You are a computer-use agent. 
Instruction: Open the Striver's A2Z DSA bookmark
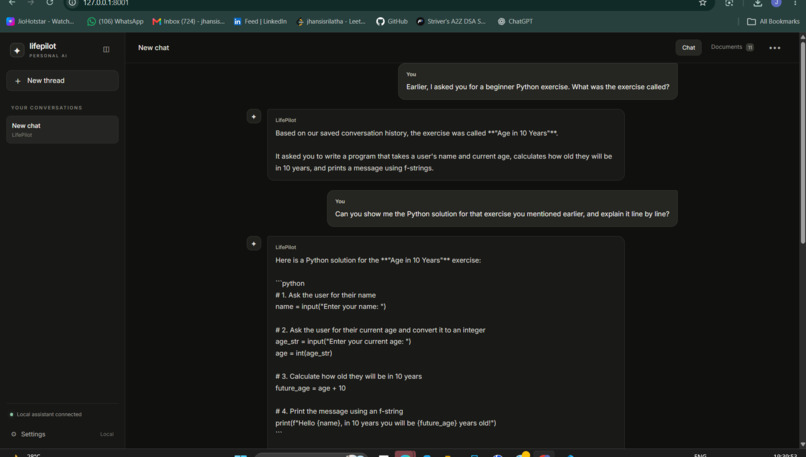(x=451, y=21)
